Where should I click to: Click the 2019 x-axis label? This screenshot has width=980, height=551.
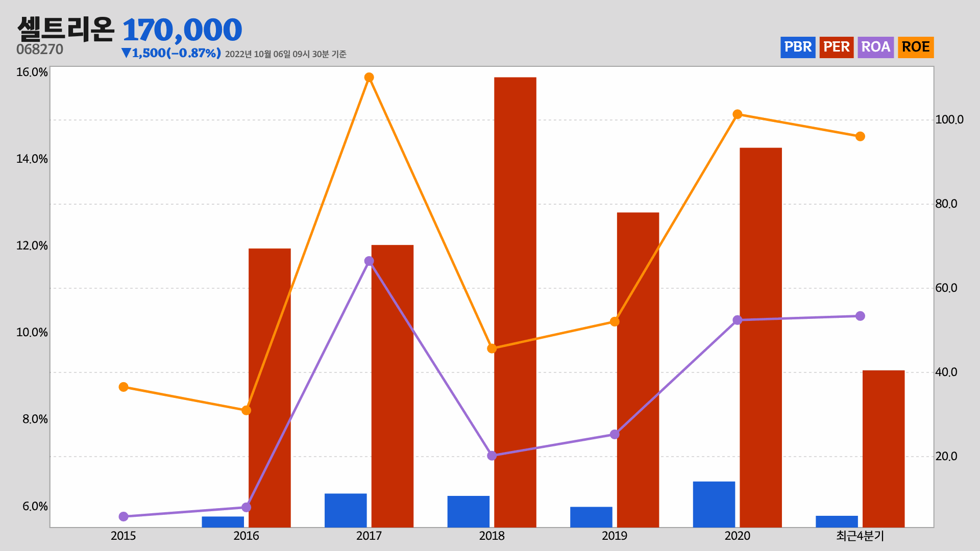615,536
